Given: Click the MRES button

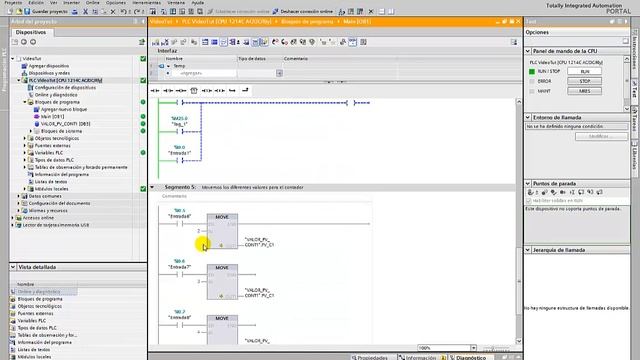Looking at the screenshot, I should [x=584, y=91].
